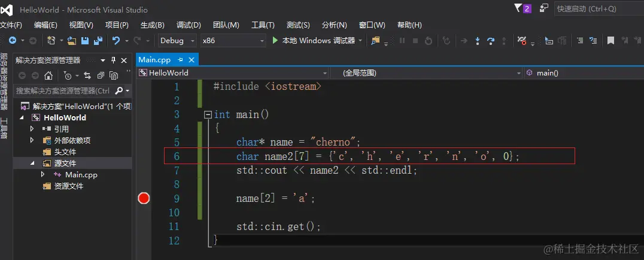Expand the 外部依赖项 node
The width and height of the screenshot is (644, 260).
[32, 140]
